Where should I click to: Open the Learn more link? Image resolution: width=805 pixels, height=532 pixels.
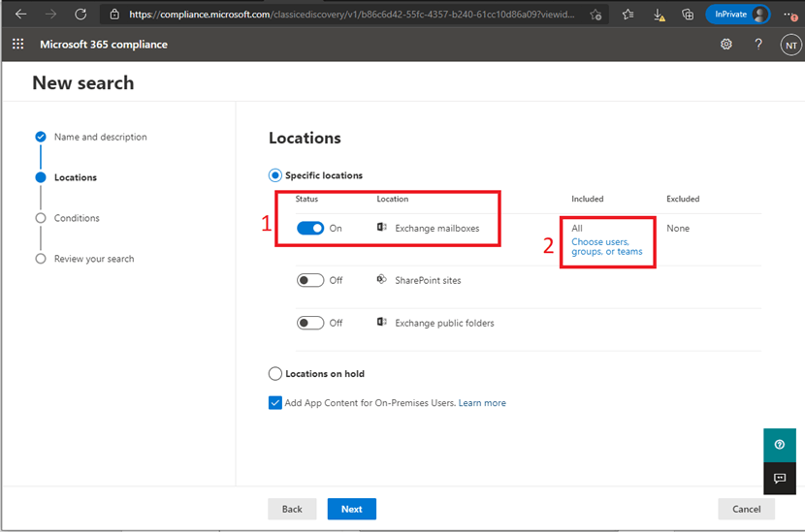[482, 403]
